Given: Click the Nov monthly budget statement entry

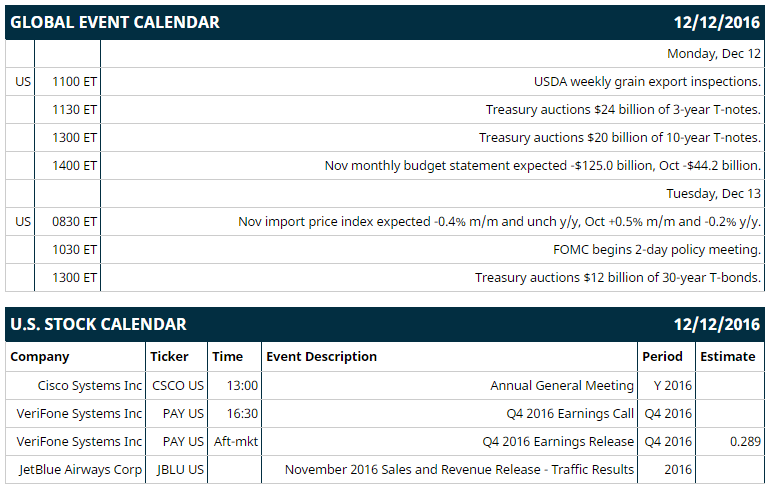Looking at the screenshot, I should [542, 166].
